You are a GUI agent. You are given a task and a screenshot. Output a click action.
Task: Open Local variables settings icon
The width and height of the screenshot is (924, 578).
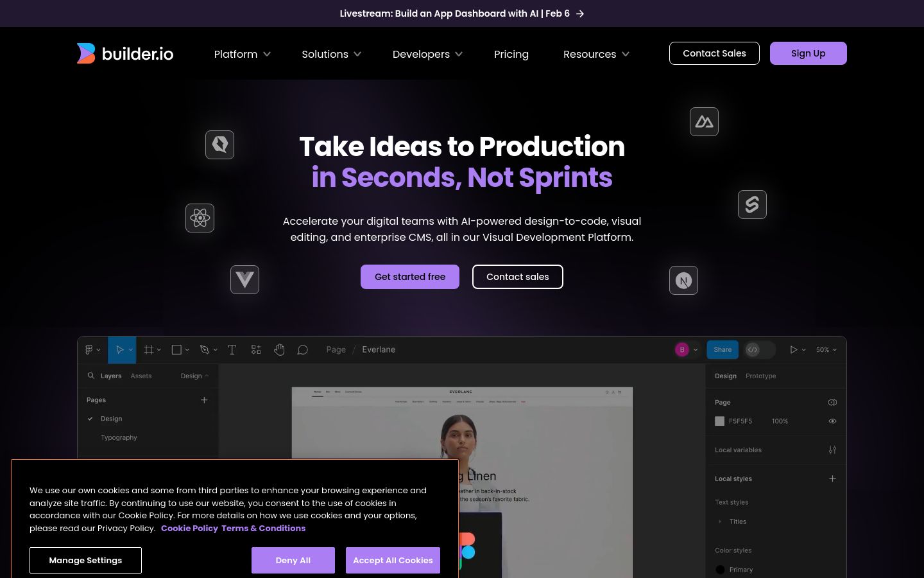pyautogui.click(x=832, y=450)
